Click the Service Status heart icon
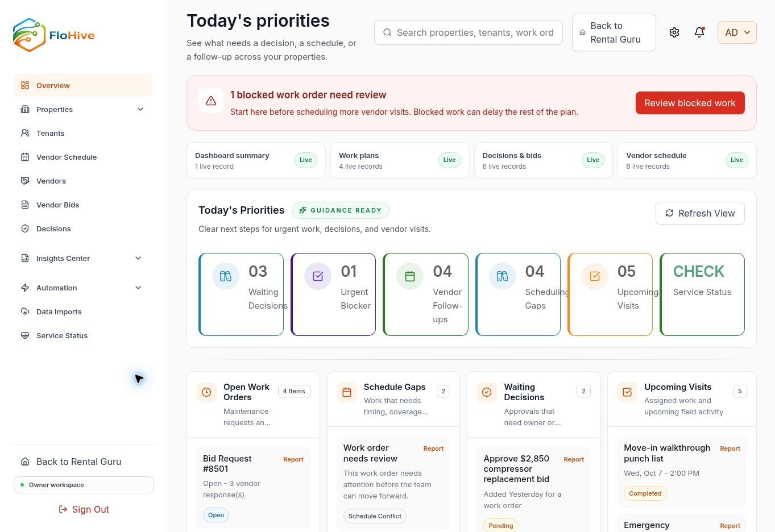This screenshot has height=532, width=775. 25,335
